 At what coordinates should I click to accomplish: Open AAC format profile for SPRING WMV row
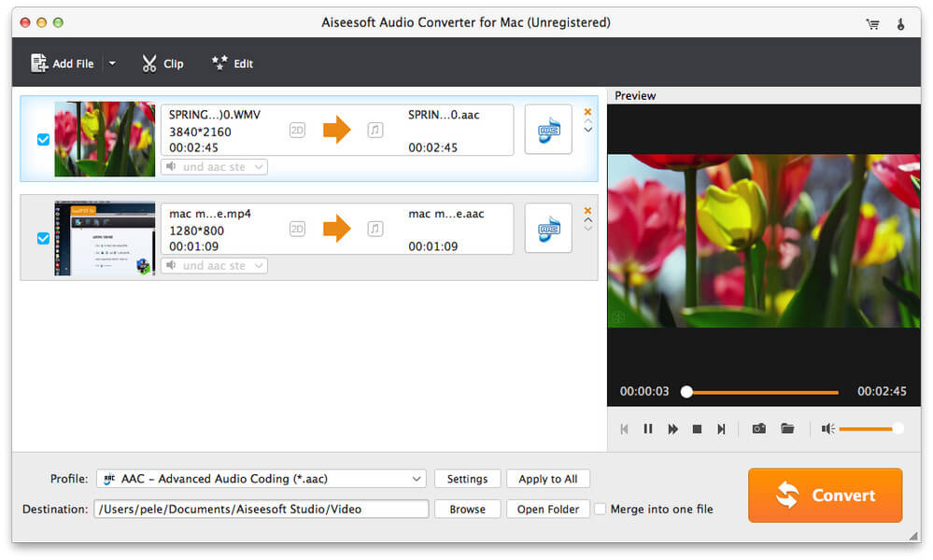[x=548, y=130]
